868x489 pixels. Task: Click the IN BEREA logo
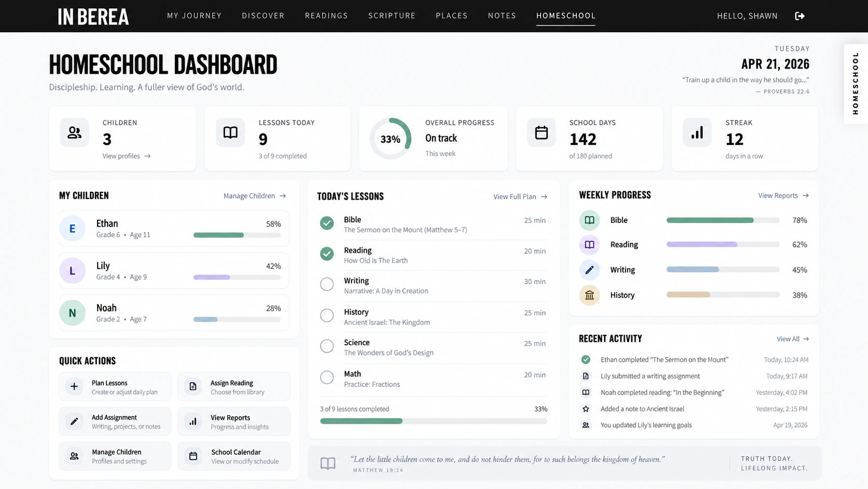[x=93, y=17]
